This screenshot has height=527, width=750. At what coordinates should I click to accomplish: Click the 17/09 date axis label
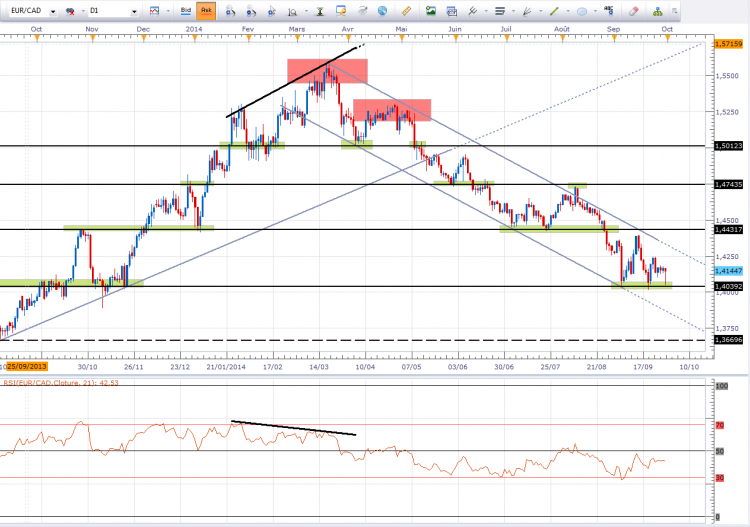click(x=643, y=367)
